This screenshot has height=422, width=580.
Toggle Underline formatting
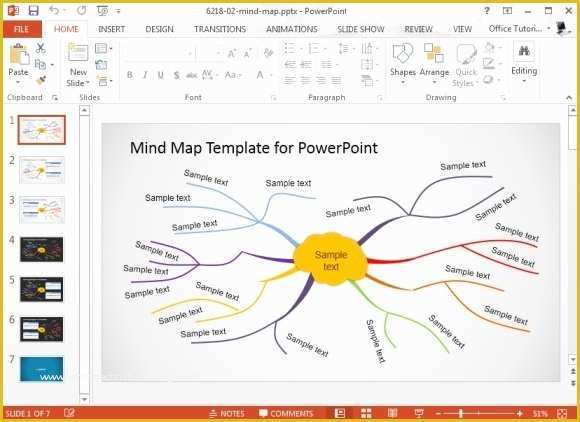(x=161, y=75)
